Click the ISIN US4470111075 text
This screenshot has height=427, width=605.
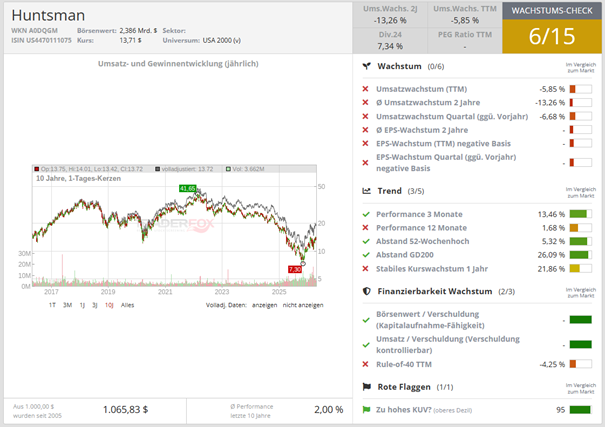pyautogui.click(x=41, y=40)
